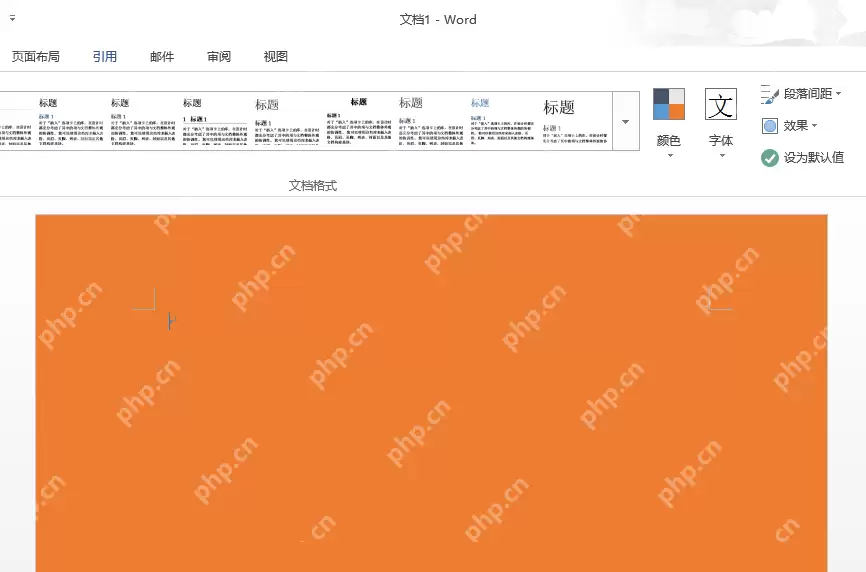This screenshot has height=572, width=866.
Task: Open 效果 dropdown arrow
Action: tap(814, 125)
